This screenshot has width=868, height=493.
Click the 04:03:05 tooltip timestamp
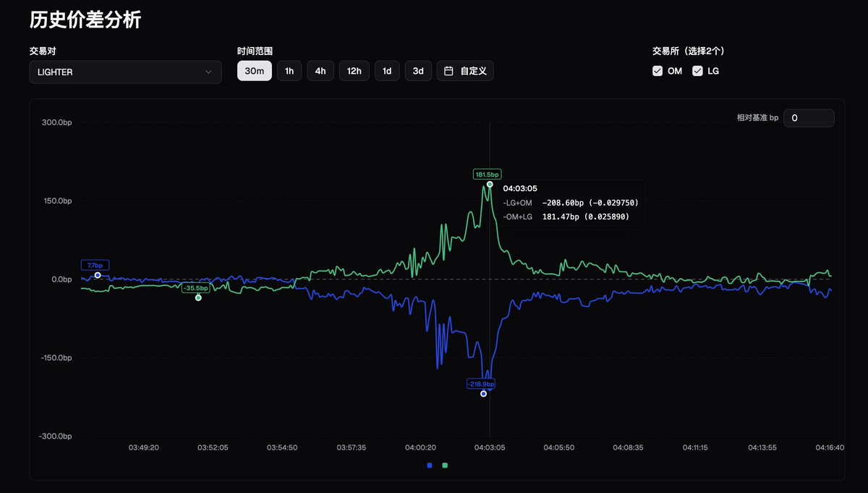pyautogui.click(x=520, y=188)
